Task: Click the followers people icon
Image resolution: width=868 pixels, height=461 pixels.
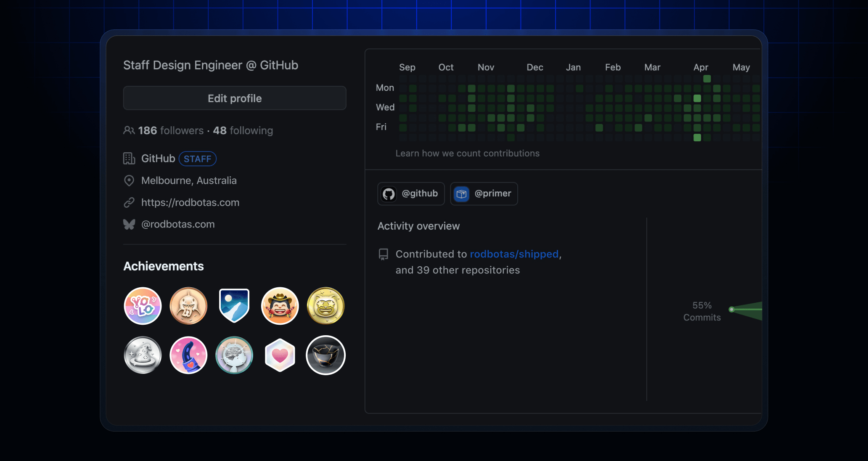Action: click(129, 130)
